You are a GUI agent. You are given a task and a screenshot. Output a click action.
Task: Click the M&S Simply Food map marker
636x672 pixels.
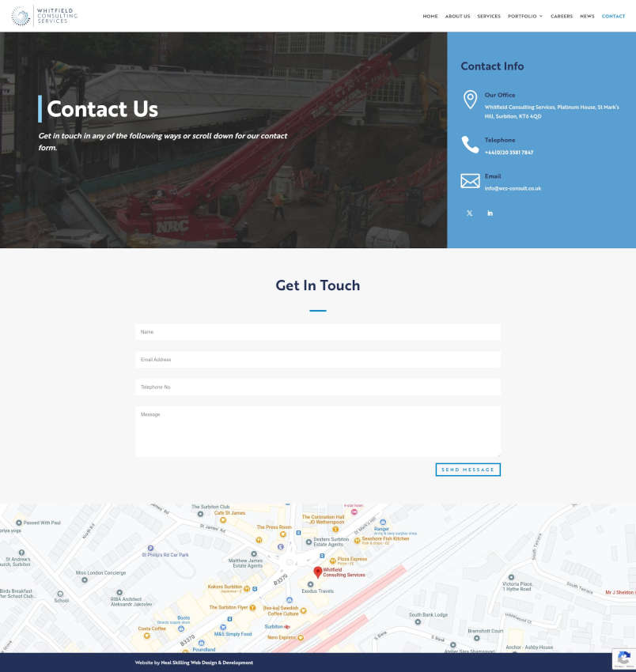223,627
